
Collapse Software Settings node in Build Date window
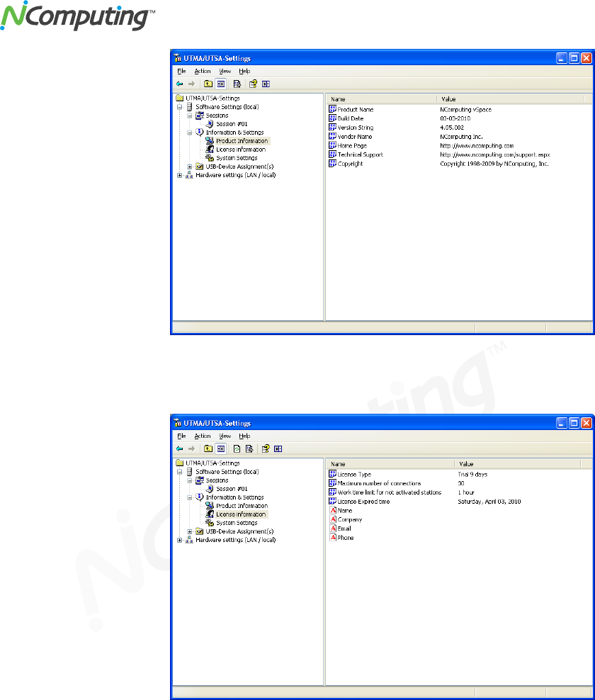(179, 107)
